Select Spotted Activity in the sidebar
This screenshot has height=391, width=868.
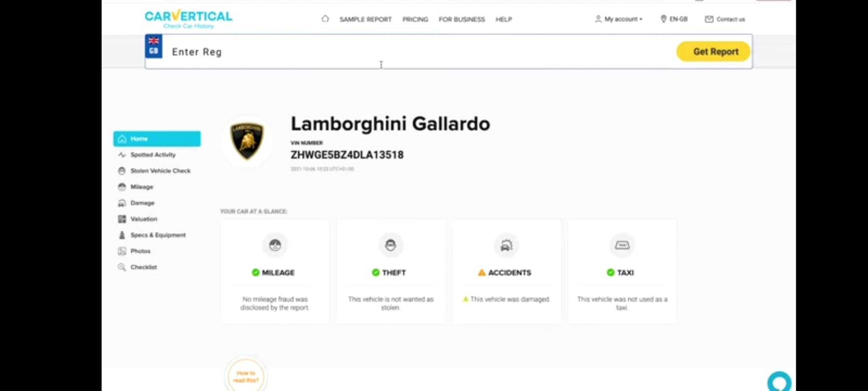tap(153, 155)
